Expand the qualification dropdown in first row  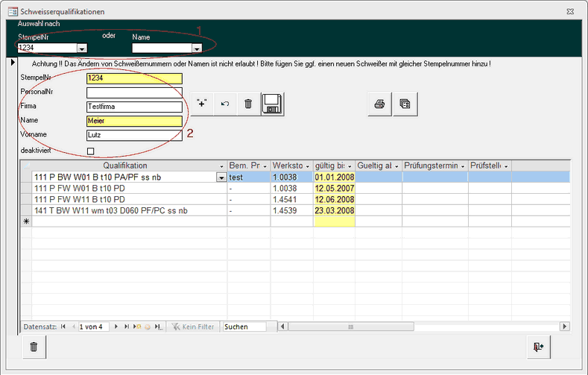pyautogui.click(x=221, y=177)
